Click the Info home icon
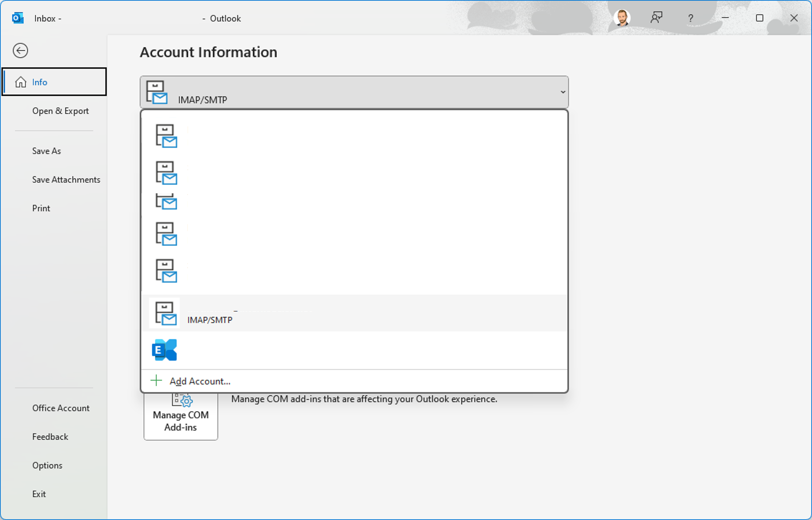The height and width of the screenshot is (520, 812). tap(21, 82)
